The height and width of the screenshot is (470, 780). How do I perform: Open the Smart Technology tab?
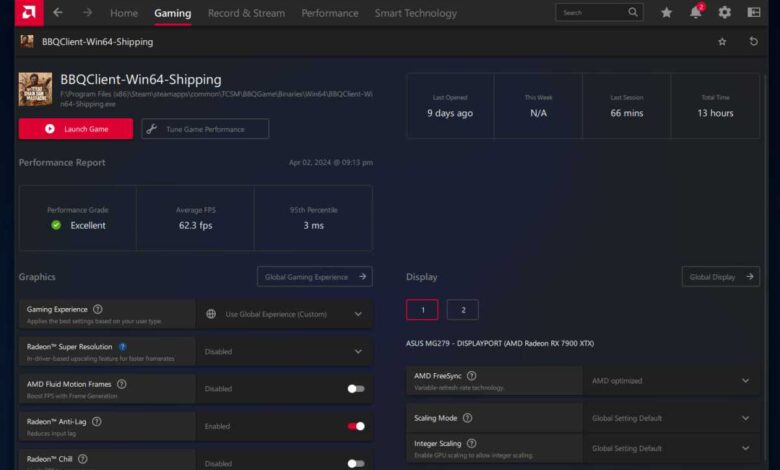[416, 13]
